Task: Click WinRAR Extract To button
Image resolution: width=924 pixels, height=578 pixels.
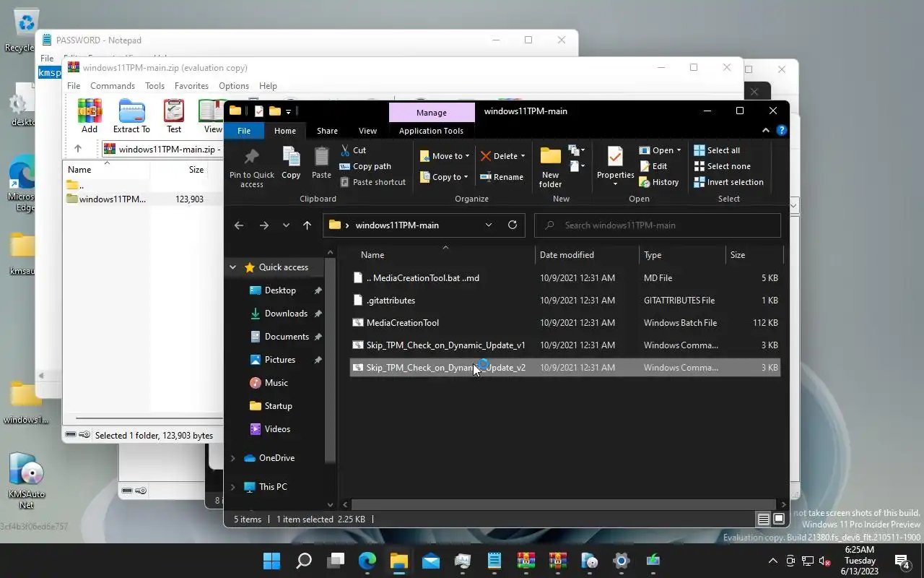Action: 131,116
